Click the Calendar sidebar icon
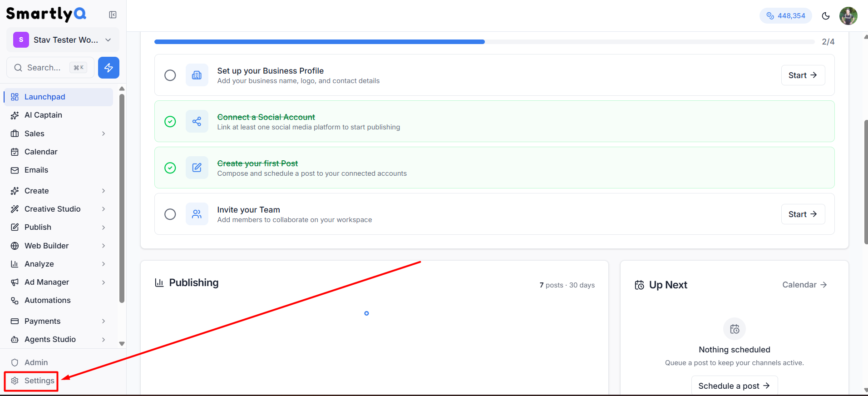Image resolution: width=868 pixels, height=396 pixels. [15, 152]
